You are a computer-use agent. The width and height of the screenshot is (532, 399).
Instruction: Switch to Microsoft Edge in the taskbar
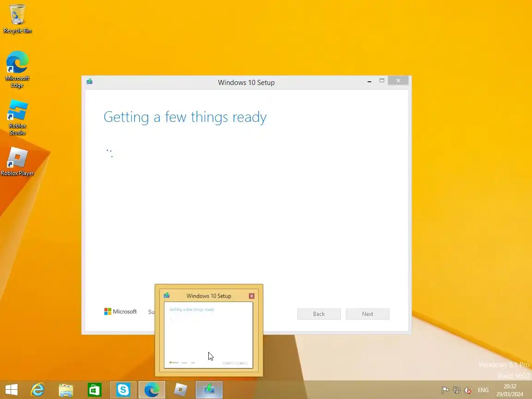click(x=151, y=389)
